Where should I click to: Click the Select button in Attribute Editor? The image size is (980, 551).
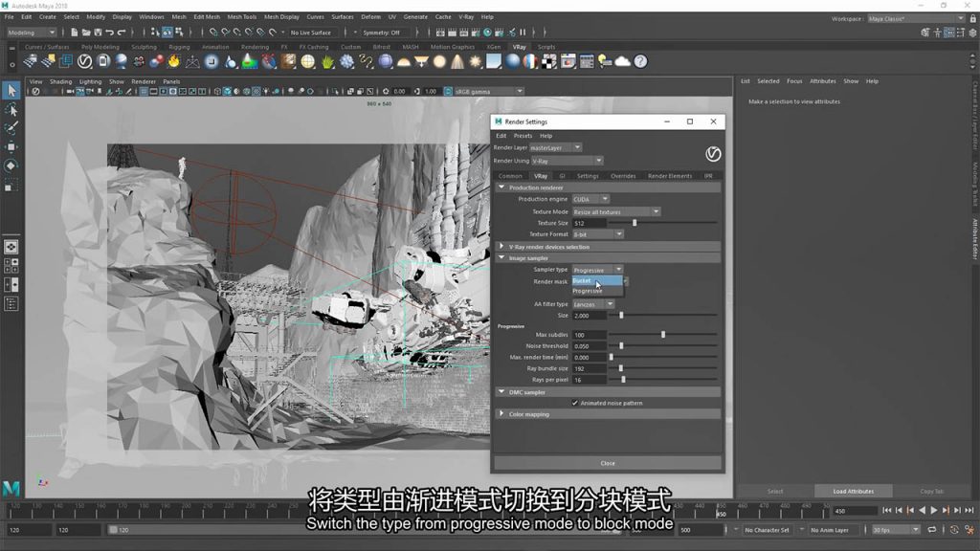[775, 491]
